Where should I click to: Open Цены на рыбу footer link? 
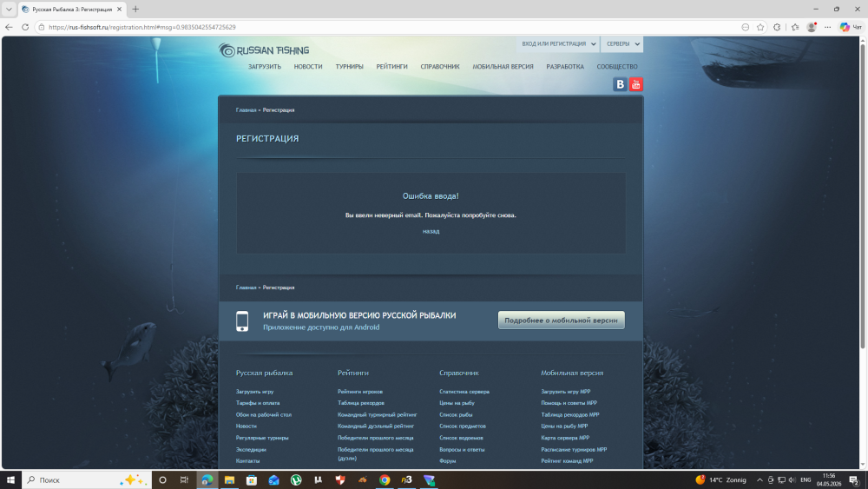(x=457, y=403)
